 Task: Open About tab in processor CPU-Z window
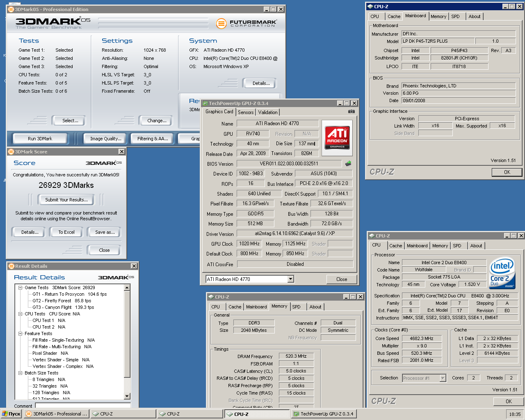pyautogui.click(x=476, y=246)
